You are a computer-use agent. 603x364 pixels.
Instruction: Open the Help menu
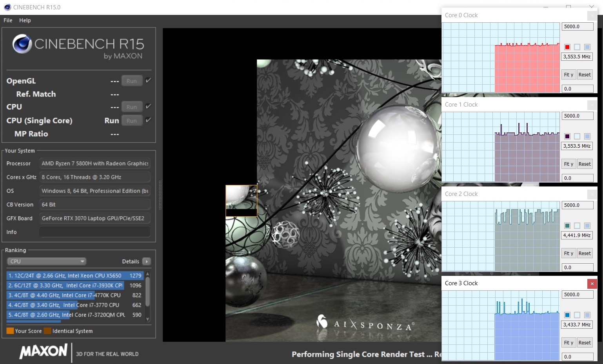coord(25,20)
